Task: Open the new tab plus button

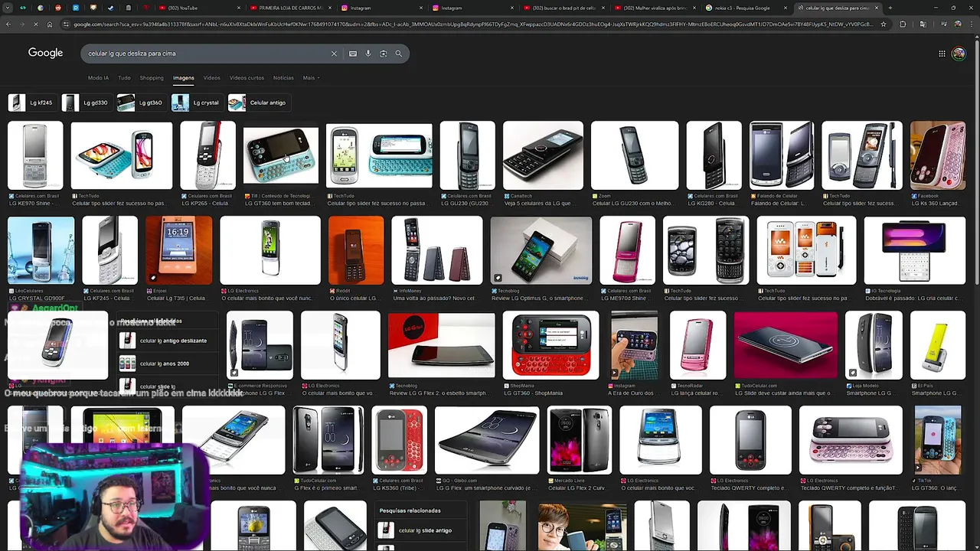Action: tap(890, 8)
